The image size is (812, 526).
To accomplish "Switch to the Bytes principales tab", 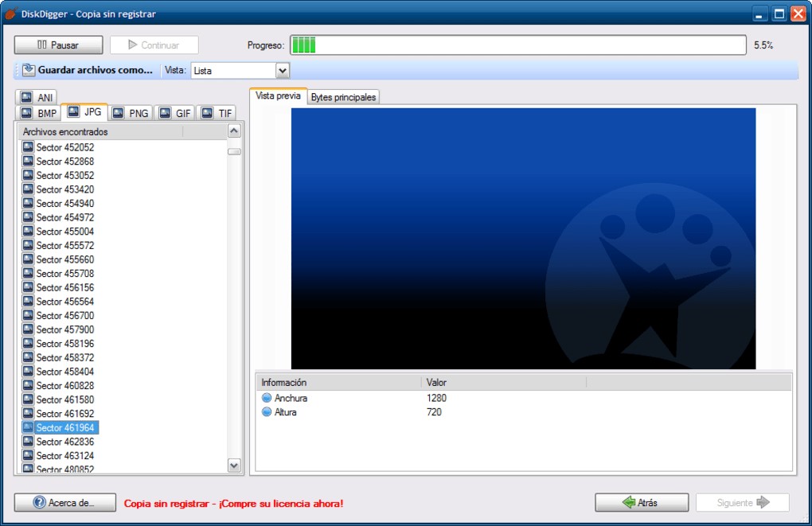I will coord(344,97).
